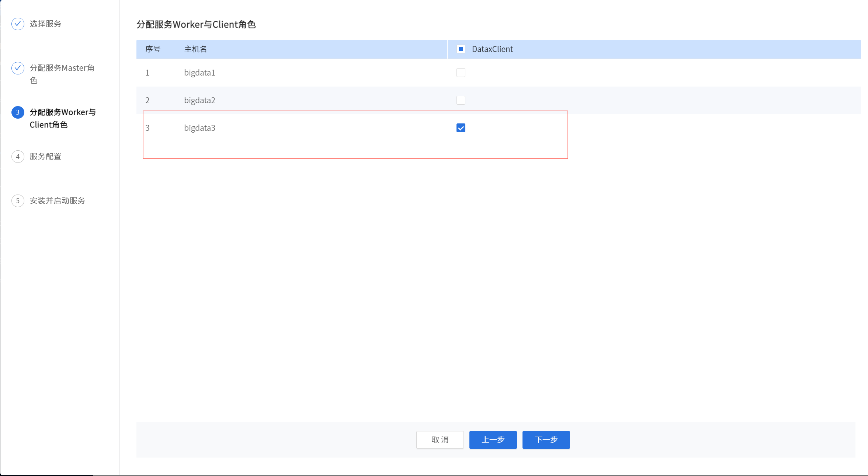Select the 安装并启动服务 step label
Viewport: 868px width, 476px height.
coord(57,201)
